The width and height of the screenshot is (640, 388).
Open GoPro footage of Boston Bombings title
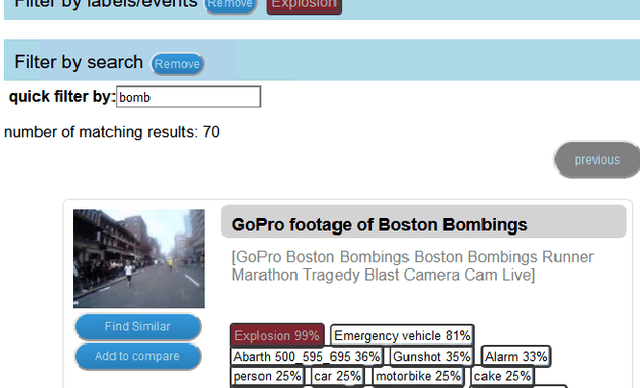point(379,224)
